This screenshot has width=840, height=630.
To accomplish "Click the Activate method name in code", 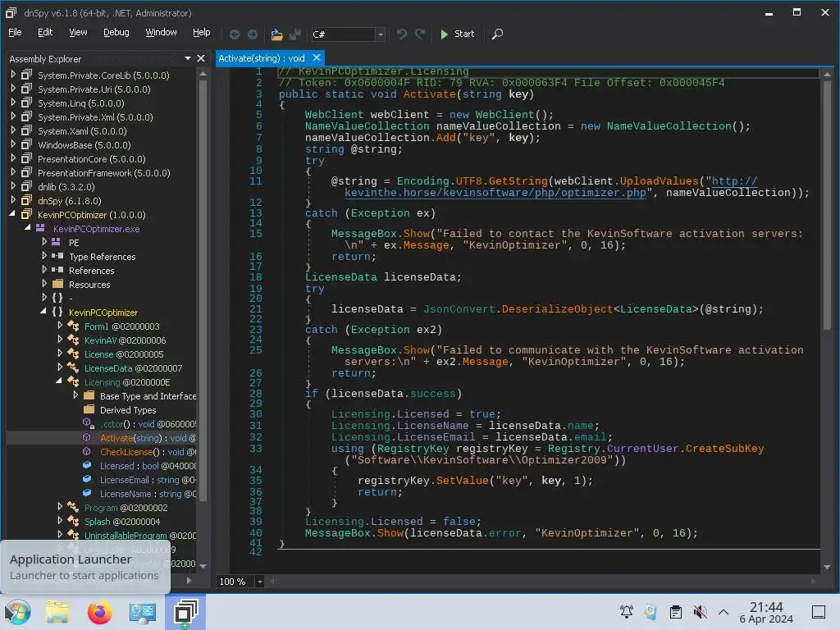I will coord(429,94).
